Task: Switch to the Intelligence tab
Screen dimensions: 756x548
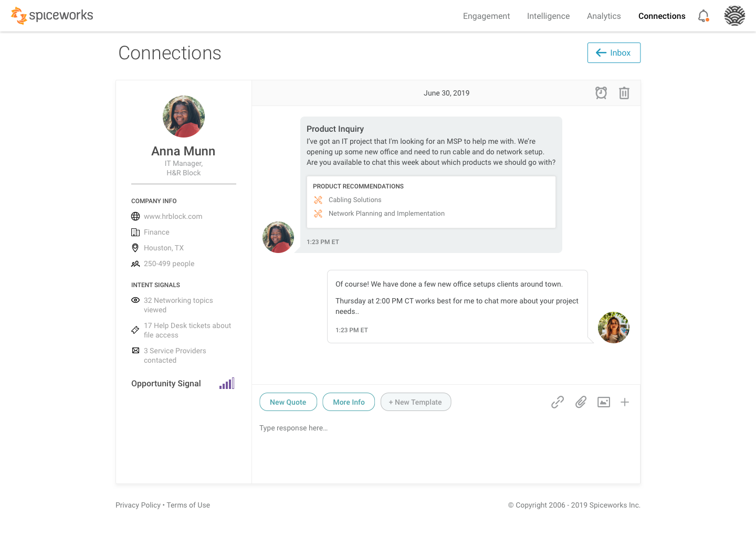Action: [548, 16]
